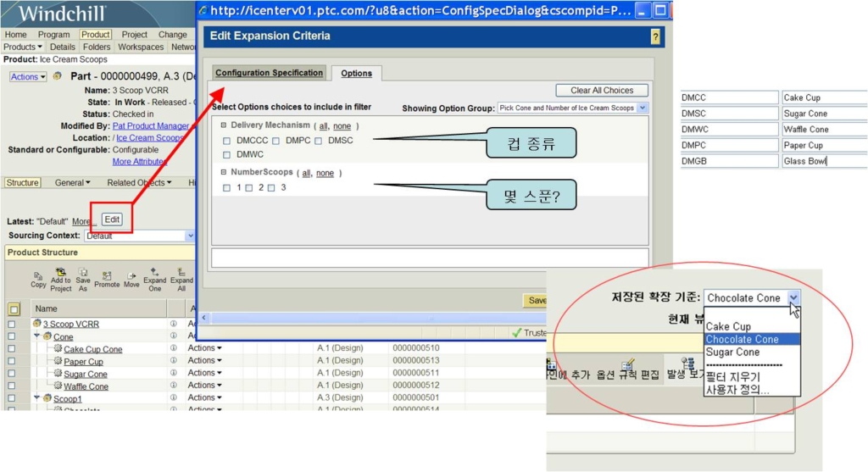This screenshot has height=472, width=868.
Task: Click the DMCC code field
Action: [729, 97]
